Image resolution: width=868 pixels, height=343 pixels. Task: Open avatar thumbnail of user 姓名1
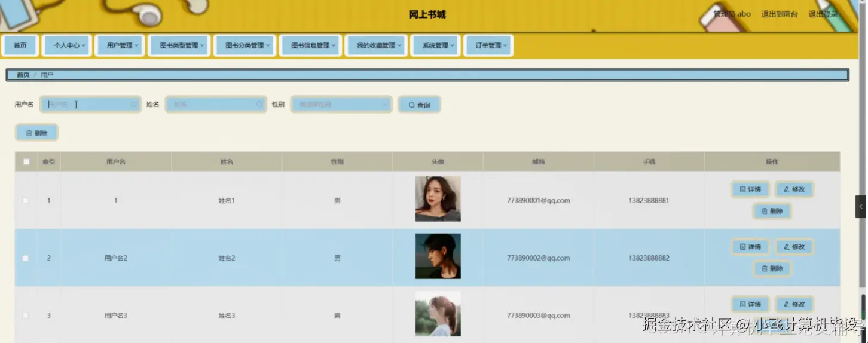(438, 199)
